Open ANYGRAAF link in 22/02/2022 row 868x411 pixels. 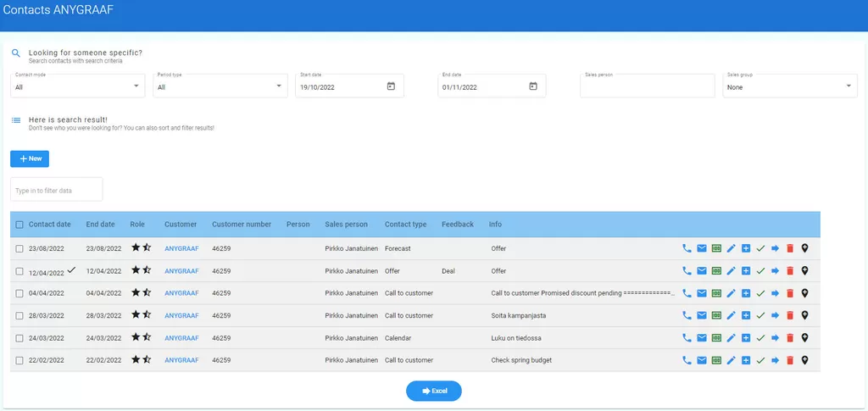(x=181, y=360)
